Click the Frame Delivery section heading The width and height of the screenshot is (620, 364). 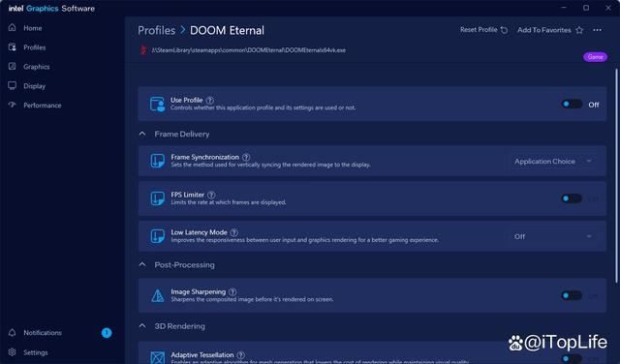point(182,134)
